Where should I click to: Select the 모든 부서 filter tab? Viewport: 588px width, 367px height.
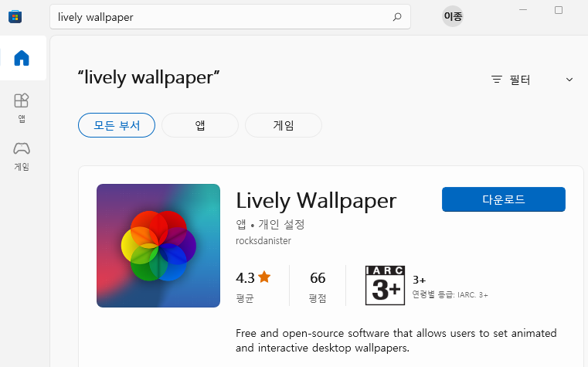117,125
